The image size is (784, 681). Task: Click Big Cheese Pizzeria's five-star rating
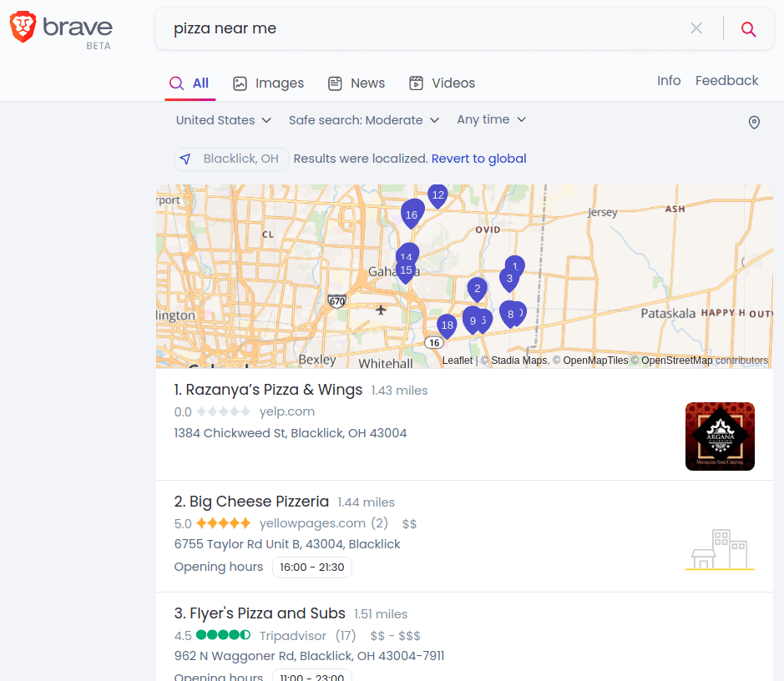click(x=223, y=523)
